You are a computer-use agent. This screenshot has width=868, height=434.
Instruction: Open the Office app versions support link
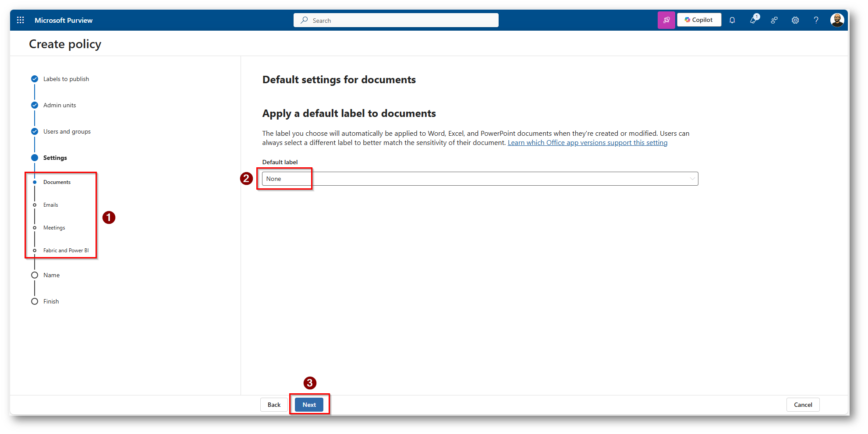pos(588,143)
